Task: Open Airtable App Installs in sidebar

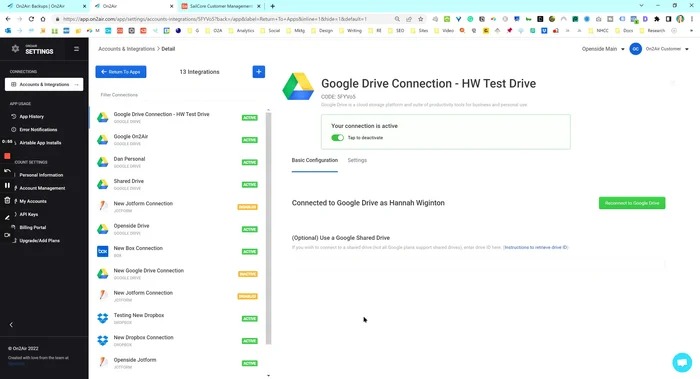Action: click(40, 143)
